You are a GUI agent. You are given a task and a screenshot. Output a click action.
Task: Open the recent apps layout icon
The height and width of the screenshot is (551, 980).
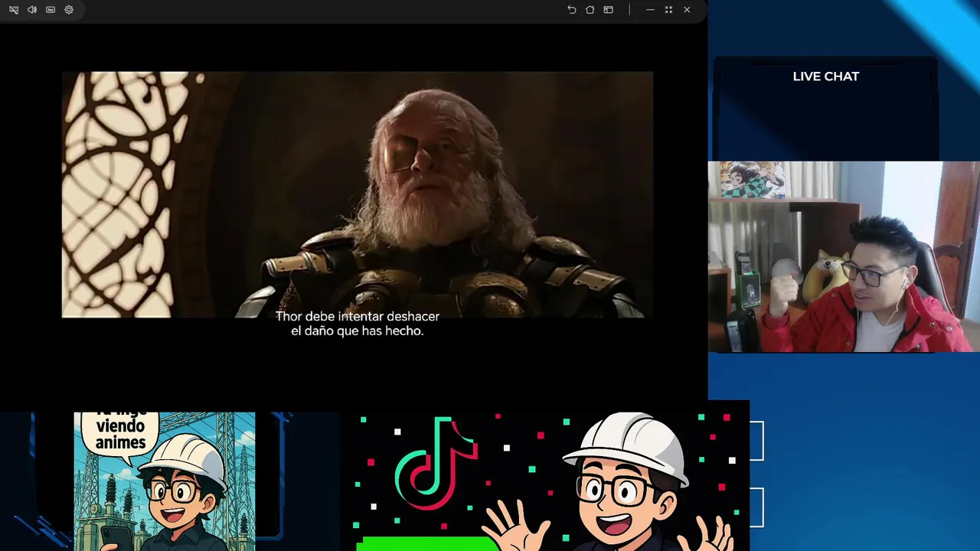608,10
